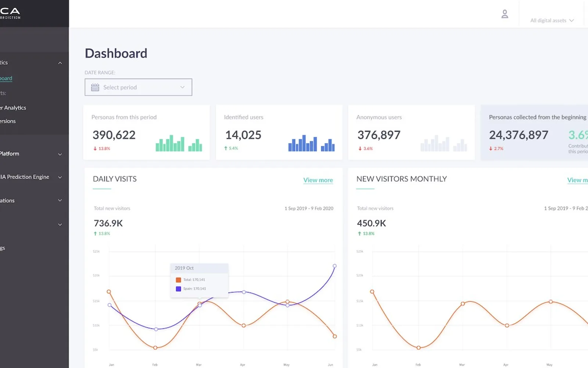Open the sidebar item ending in 'gs'

coord(3,248)
